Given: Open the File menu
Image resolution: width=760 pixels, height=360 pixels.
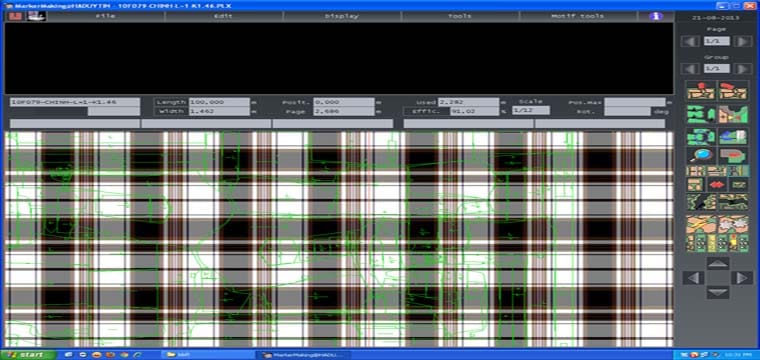Looking at the screenshot, I should [105, 16].
